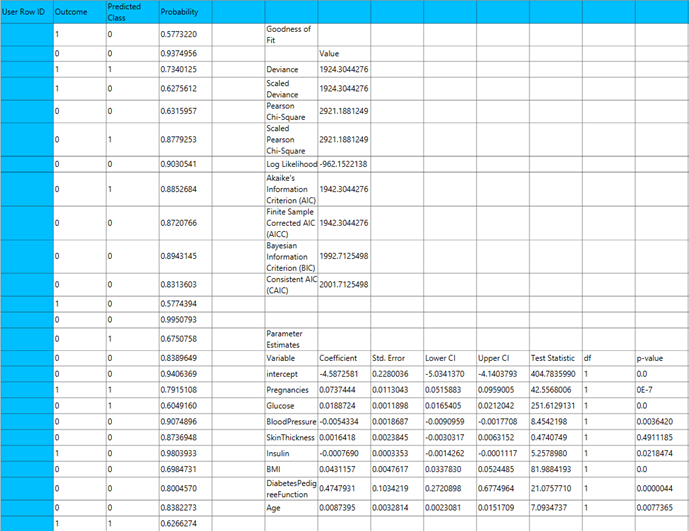Select probability cell 0.8313603
Viewport: 689px width, 531px height.
185,284
